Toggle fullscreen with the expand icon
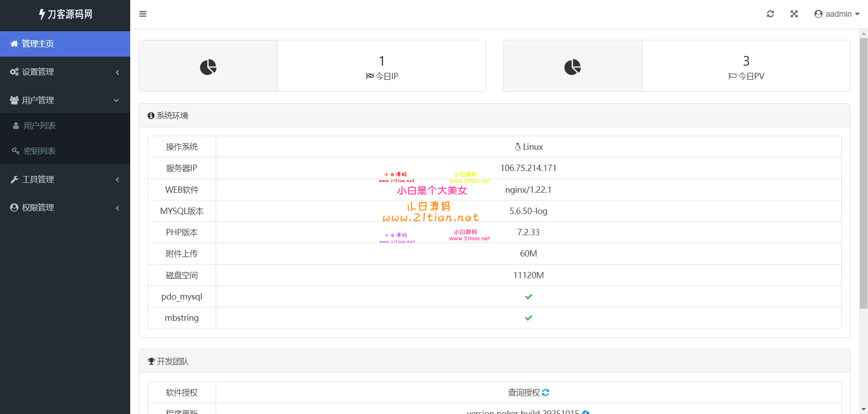868x414 pixels. click(x=794, y=14)
